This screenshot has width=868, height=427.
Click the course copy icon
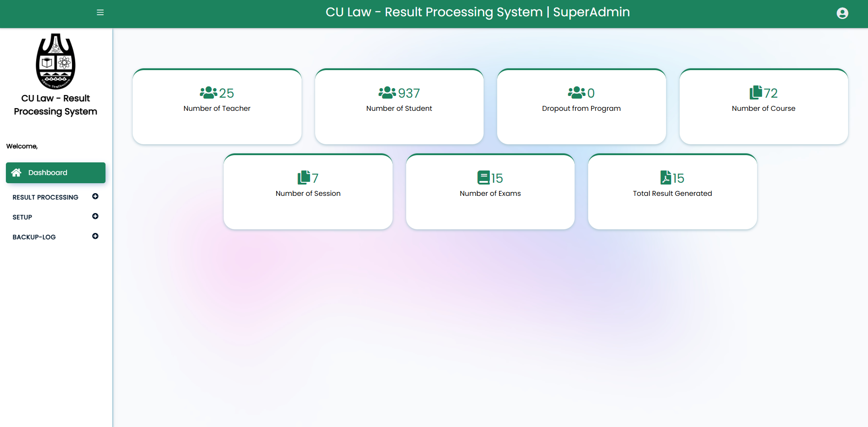pyautogui.click(x=756, y=92)
